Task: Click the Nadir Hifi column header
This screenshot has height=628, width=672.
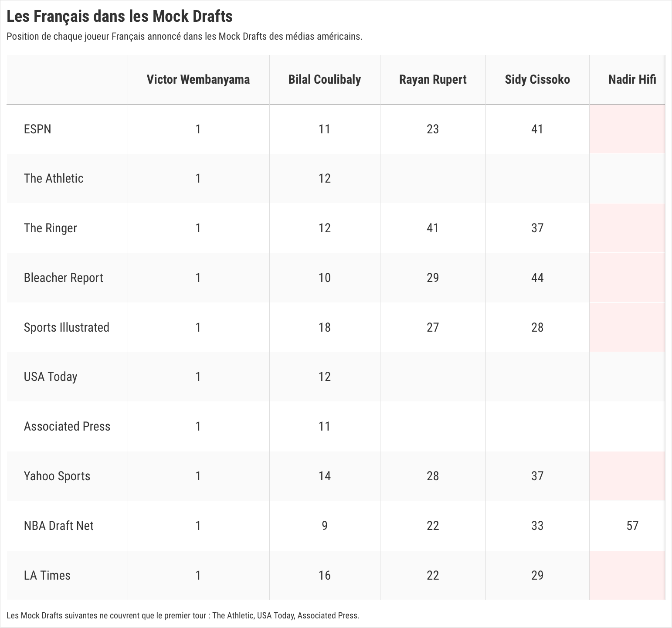Action: (x=632, y=80)
